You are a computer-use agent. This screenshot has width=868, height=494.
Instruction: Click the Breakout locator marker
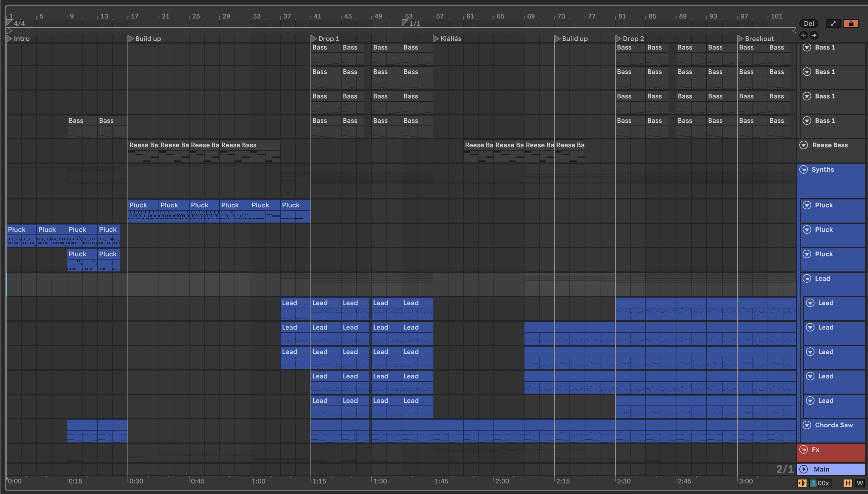tap(741, 39)
